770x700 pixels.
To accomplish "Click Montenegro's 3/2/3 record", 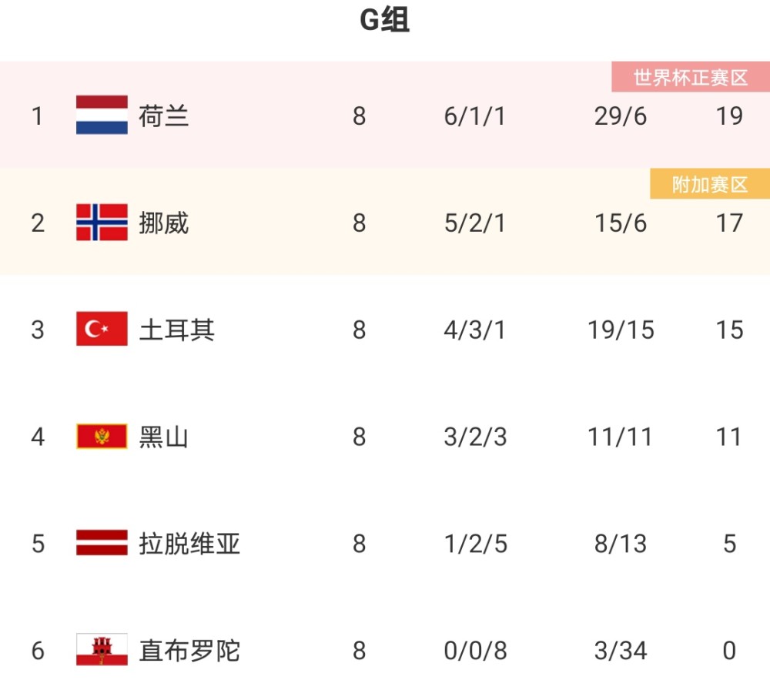I will [475, 437].
